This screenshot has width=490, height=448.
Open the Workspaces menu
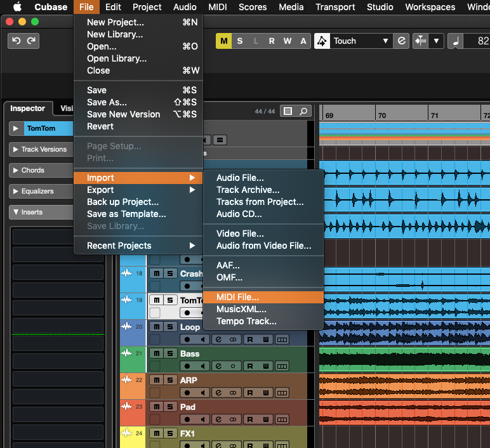(x=430, y=7)
